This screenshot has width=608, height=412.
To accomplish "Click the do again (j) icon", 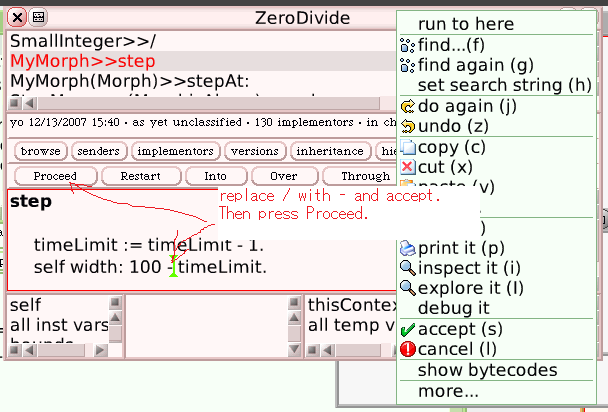I will [407, 106].
